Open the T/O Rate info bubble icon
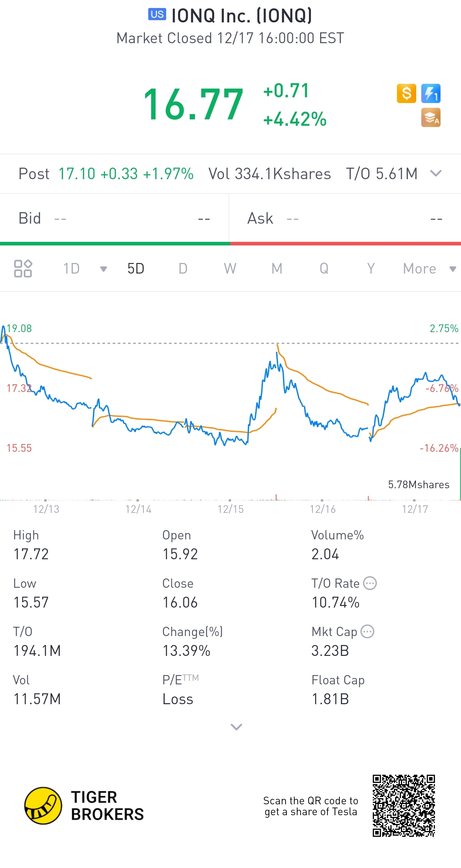 coord(370,583)
